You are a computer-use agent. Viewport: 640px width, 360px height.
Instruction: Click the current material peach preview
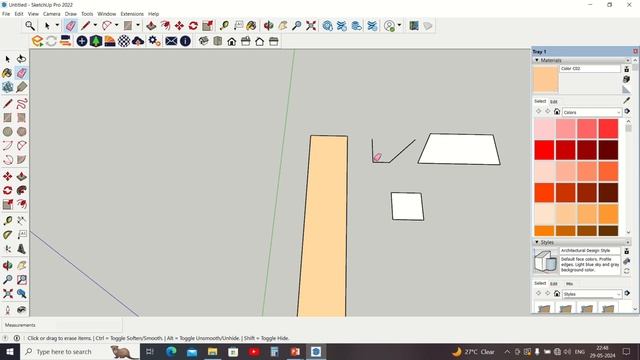(545, 79)
